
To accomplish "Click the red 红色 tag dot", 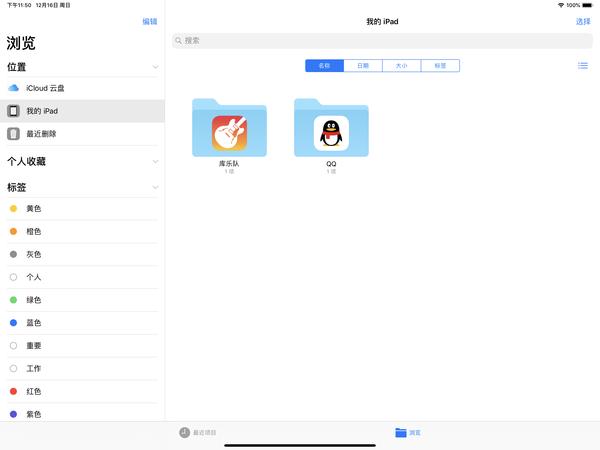I will tap(13, 391).
